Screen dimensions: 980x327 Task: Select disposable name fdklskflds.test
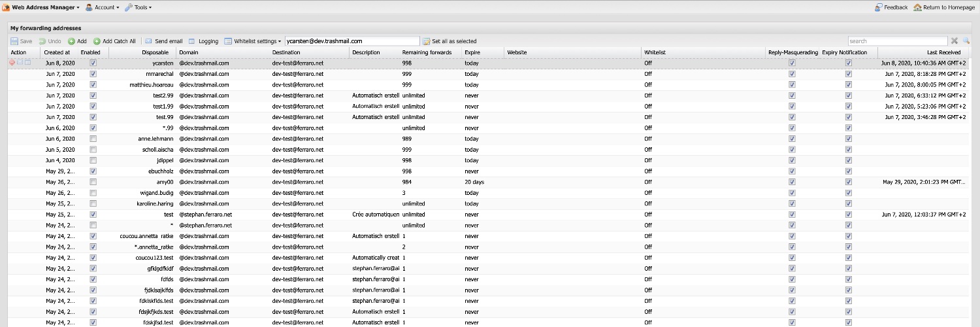tap(155, 301)
